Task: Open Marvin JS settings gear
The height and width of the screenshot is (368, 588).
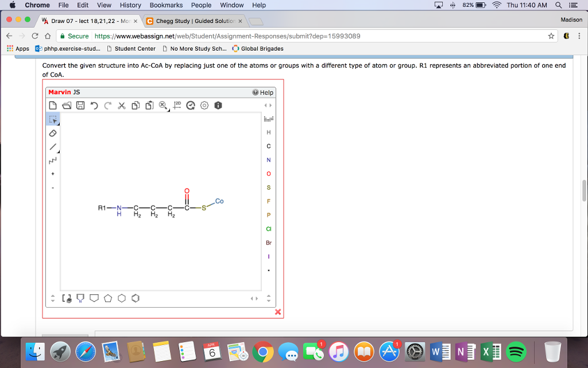Action: point(203,105)
